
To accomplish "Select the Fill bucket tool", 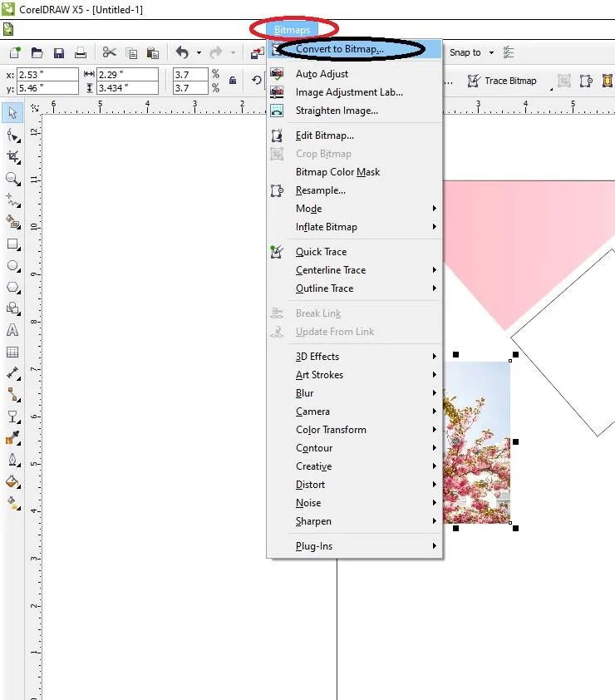I will tap(12, 481).
